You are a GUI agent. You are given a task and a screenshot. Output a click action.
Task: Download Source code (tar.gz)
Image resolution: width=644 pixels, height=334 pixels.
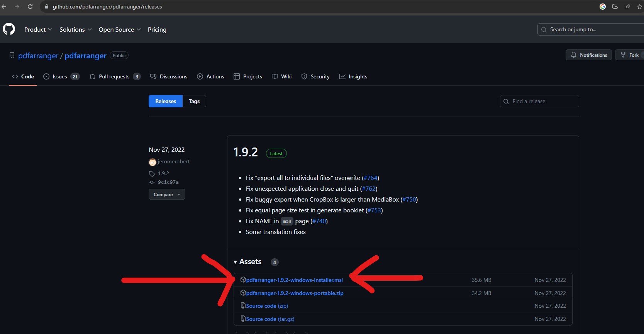(270, 319)
